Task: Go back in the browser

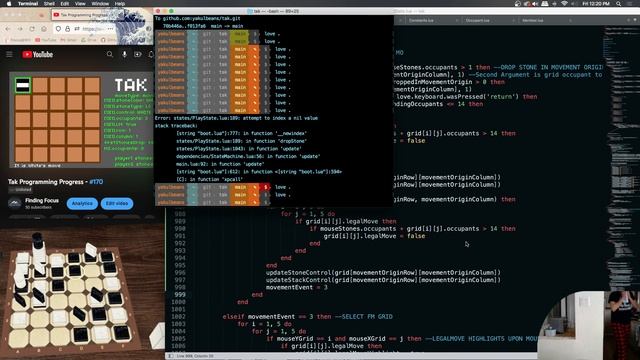Action: (x=8, y=29)
